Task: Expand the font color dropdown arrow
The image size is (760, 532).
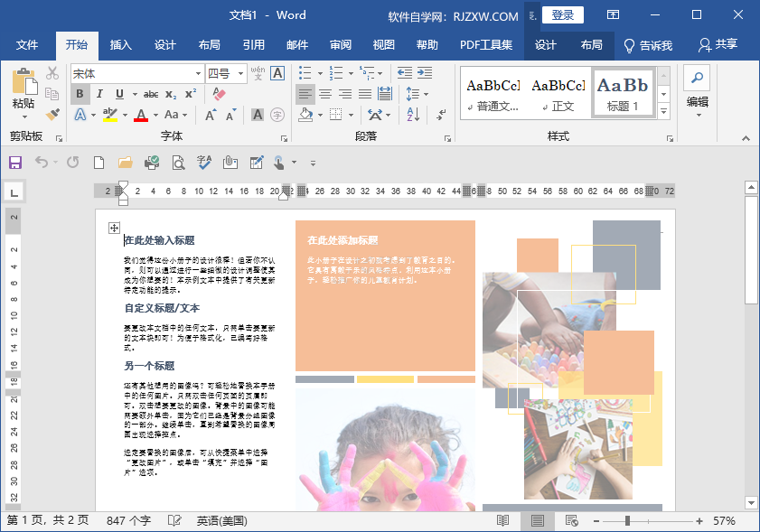Action: pos(154,115)
